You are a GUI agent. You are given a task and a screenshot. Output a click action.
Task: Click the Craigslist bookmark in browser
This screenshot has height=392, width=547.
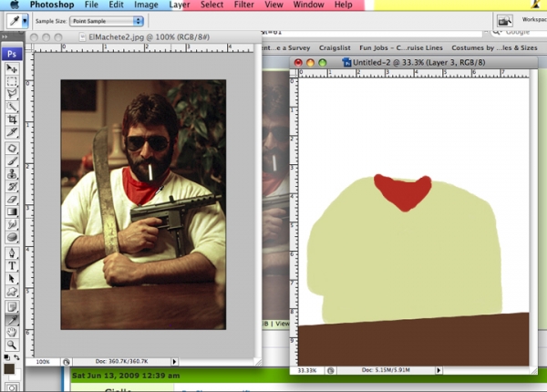tap(335, 47)
